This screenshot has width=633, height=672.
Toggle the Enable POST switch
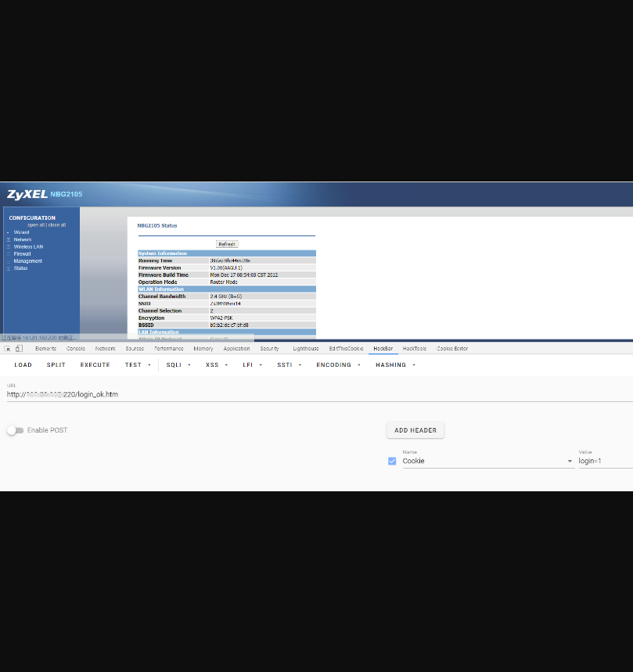click(15, 430)
